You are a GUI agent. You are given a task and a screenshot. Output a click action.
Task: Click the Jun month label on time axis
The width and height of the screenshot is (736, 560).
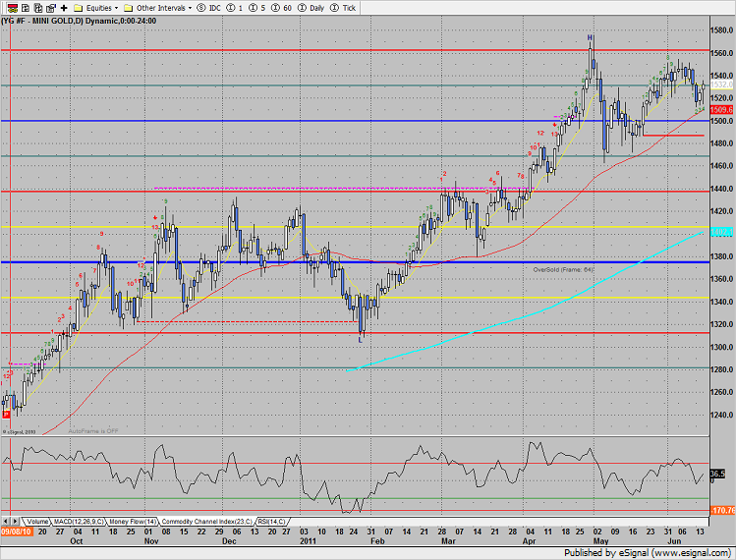pyautogui.click(x=674, y=541)
